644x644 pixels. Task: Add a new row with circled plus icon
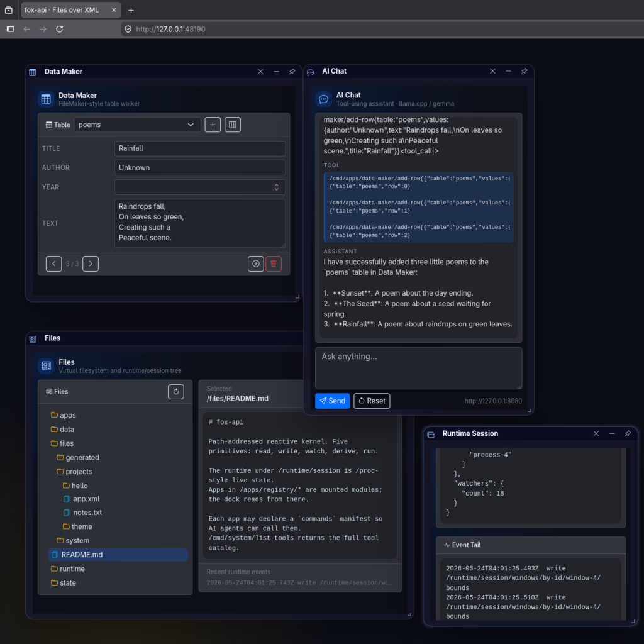point(255,264)
